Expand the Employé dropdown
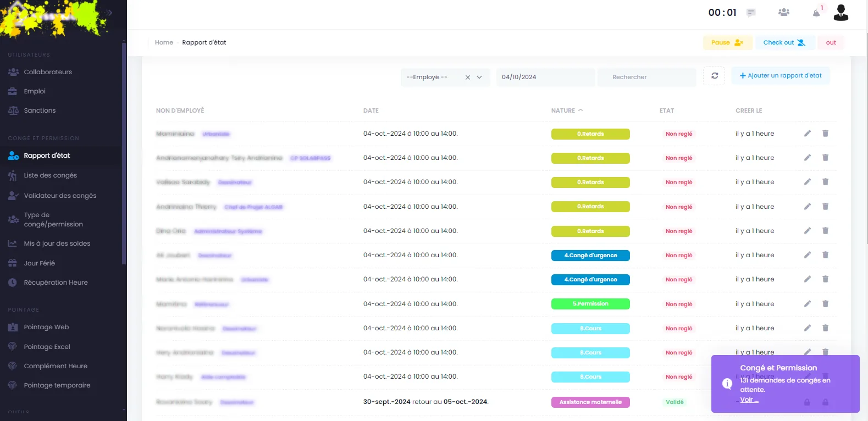This screenshot has height=421, width=868. tap(479, 77)
